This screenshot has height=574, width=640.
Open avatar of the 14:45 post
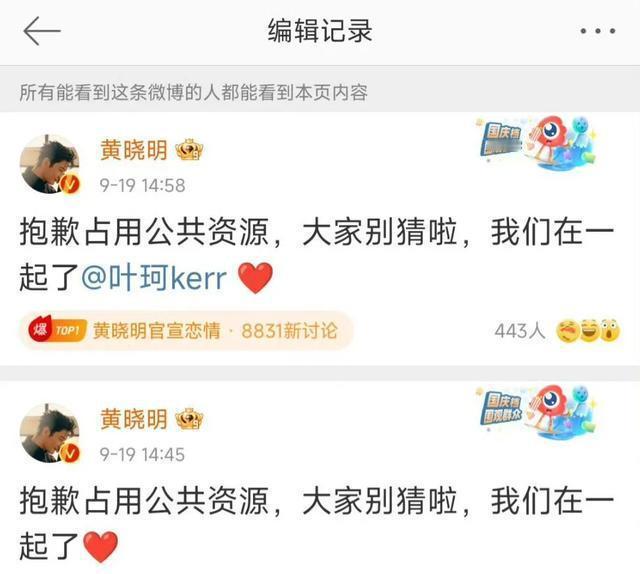pyautogui.click(x=49, y=433)
